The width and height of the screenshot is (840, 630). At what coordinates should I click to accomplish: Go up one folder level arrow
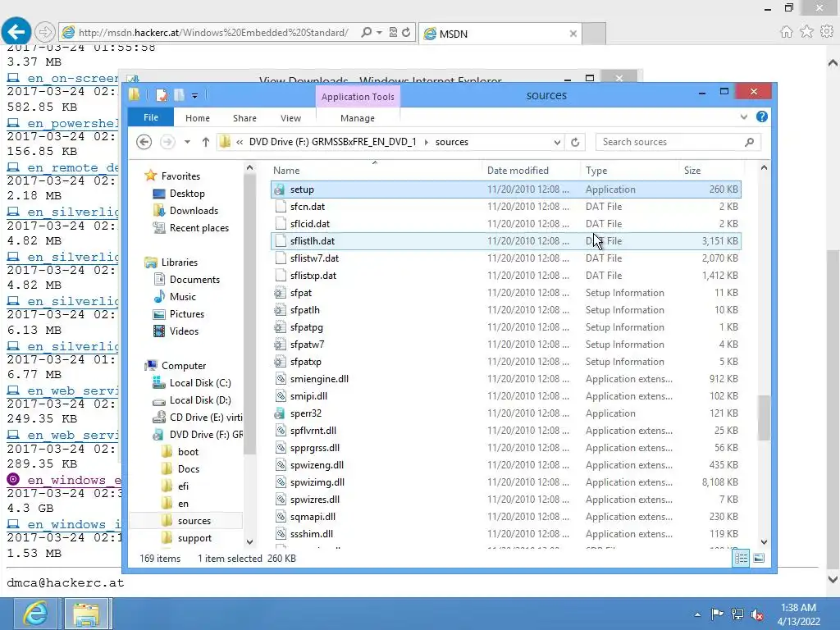point(206,142)
